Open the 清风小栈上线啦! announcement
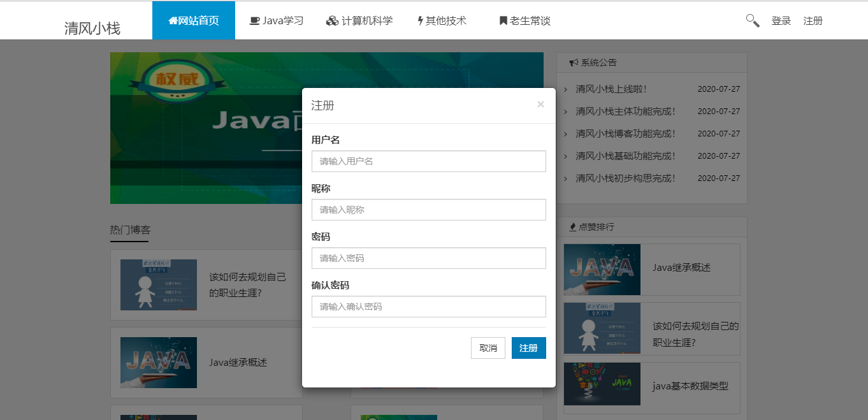 pyautogui.click(x=611, y=89)
